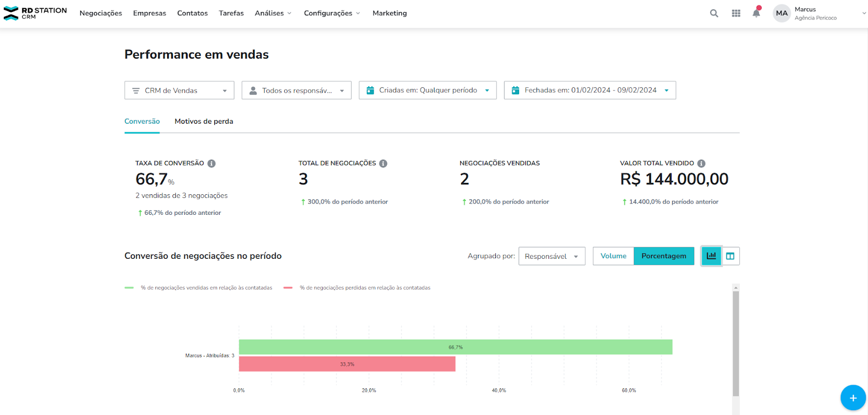Select Volume view toggle
This screenshot has height=415, width=868.
(x=613, y=256)
